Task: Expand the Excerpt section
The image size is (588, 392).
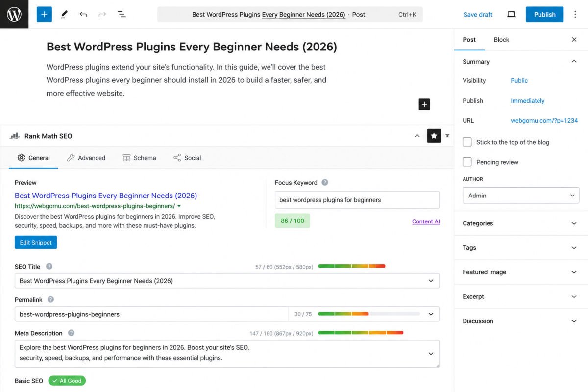Action: click(x=521, y=297)
